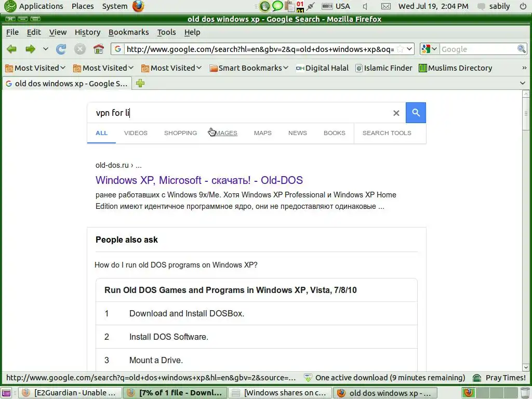
Task: Click the blue Google search button
Action: point(416,113)
